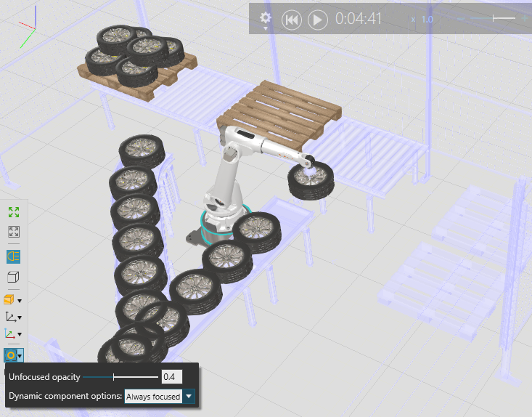
Task: Expand frame types dropdown arrow
Action: 20,318
